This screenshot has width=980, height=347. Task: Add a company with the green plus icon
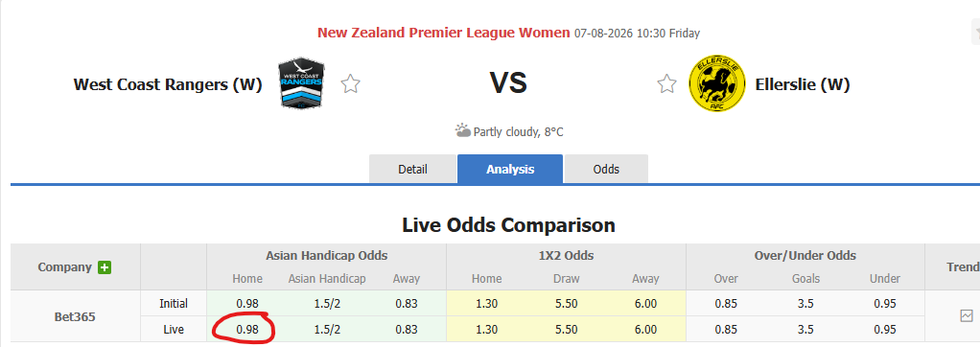pos(105,267)
